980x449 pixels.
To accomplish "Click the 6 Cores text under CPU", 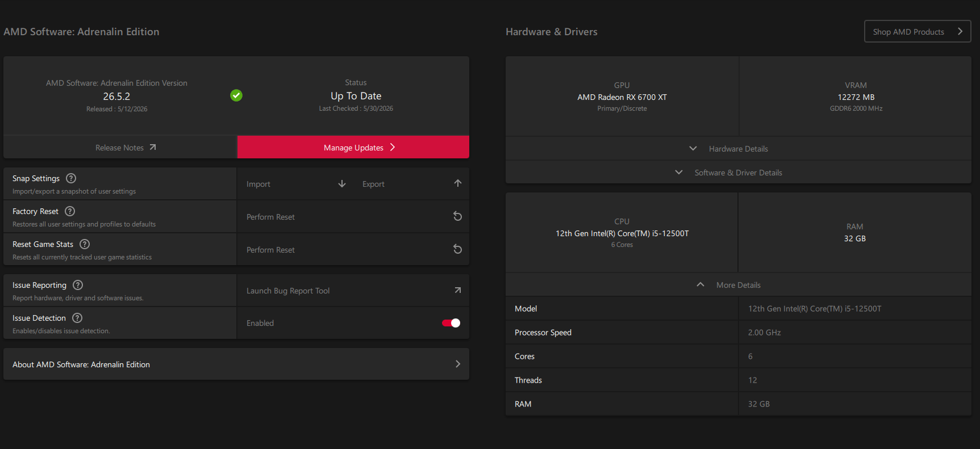I will 622,245.
